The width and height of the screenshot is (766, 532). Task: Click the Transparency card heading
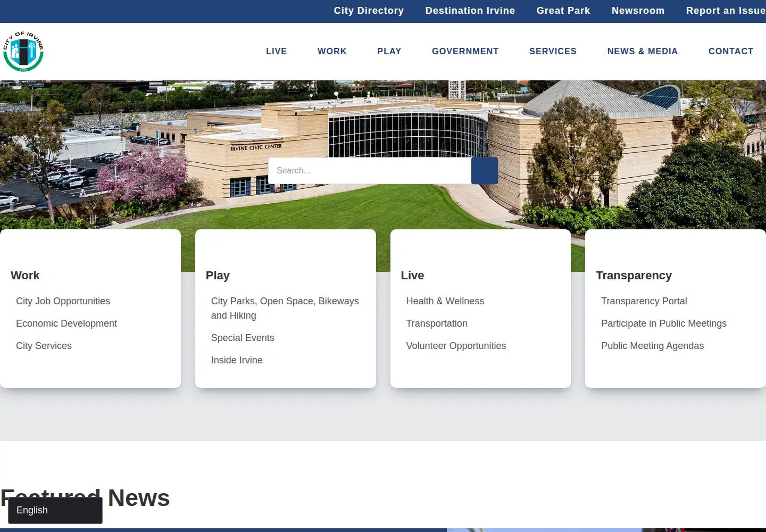coord(634,276)
